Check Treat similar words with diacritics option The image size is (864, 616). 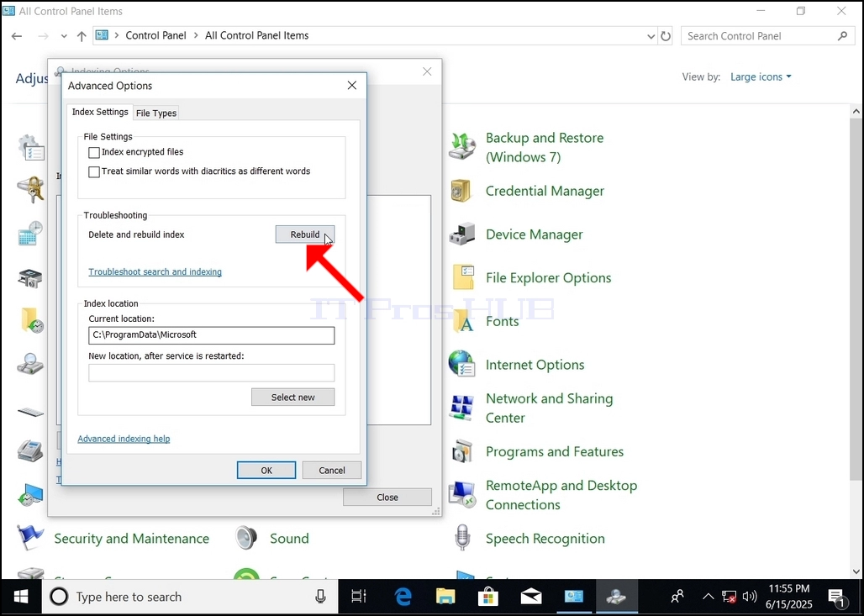pyautogui.click(x=94, y=171)
